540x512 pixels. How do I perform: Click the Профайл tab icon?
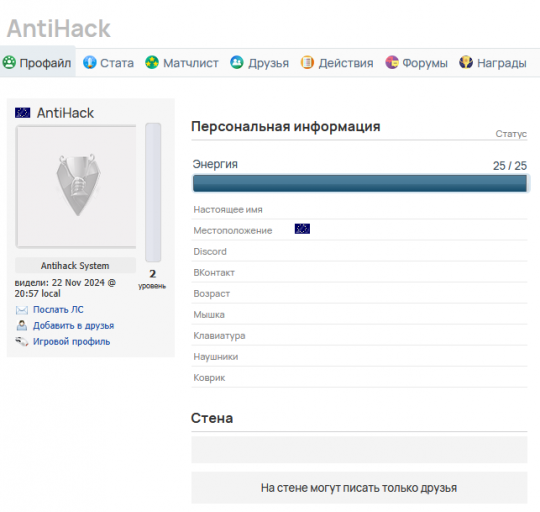9,63
